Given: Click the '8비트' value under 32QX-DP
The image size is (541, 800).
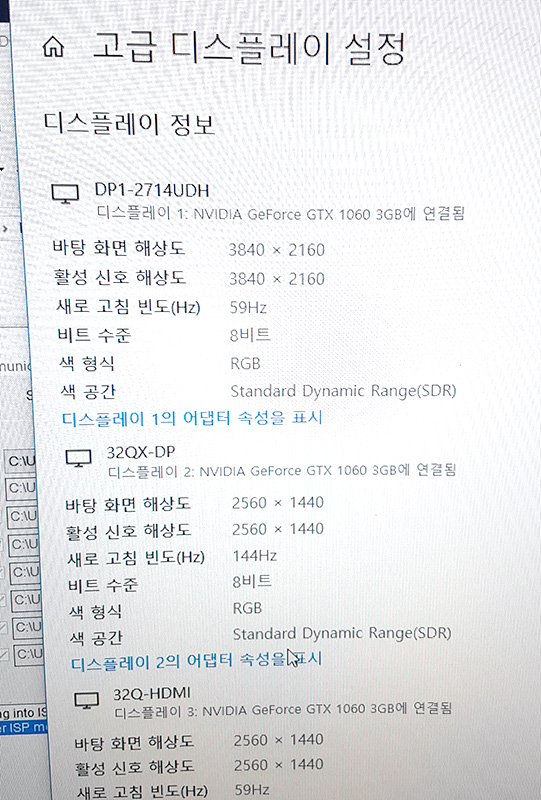Looking at the screenshot, I should tap(252, 582).
